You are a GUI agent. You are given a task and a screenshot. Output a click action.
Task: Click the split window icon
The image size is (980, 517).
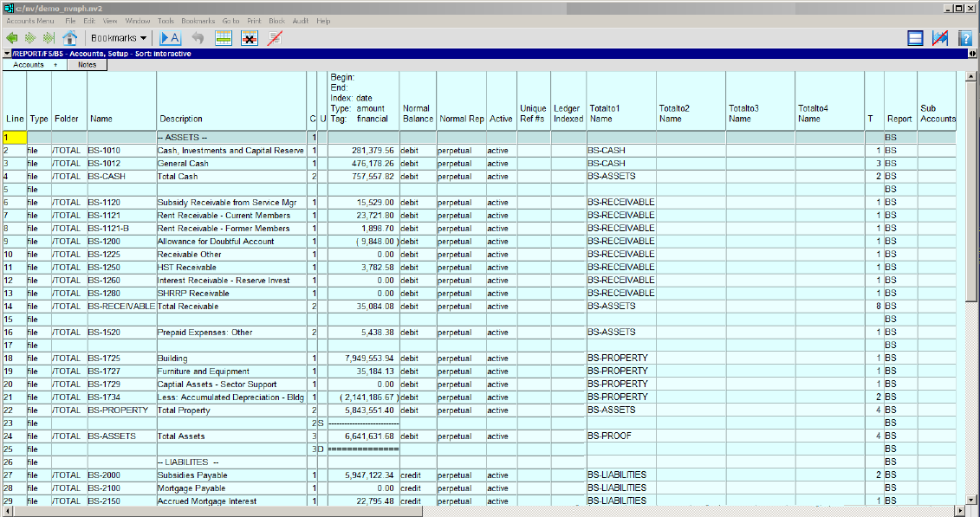pyautogui.click(x=915, y=38)
